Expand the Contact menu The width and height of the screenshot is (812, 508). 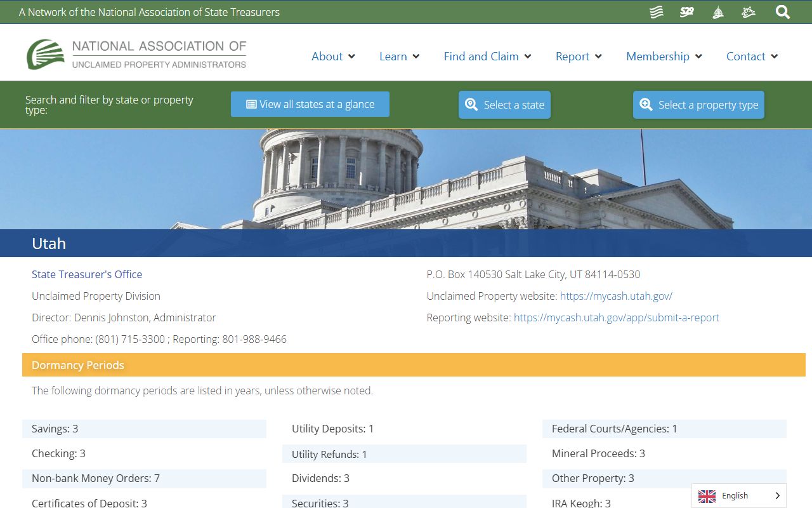752,57
